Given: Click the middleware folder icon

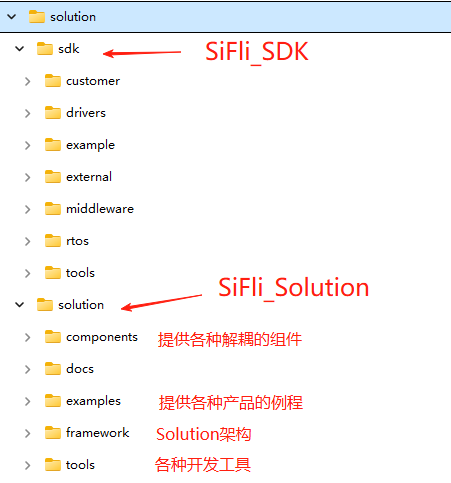Looking at the screenshot, I should coord(53,209).
